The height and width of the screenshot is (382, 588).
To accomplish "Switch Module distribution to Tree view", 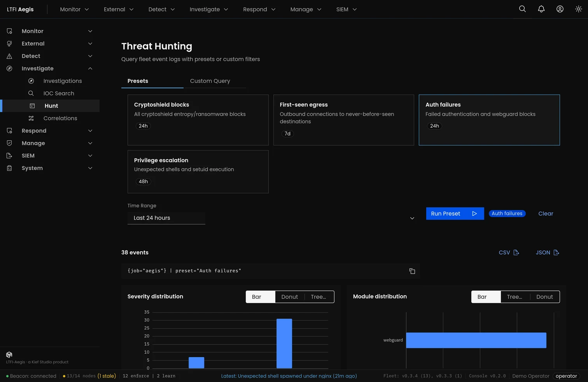I will click(515, 297).
